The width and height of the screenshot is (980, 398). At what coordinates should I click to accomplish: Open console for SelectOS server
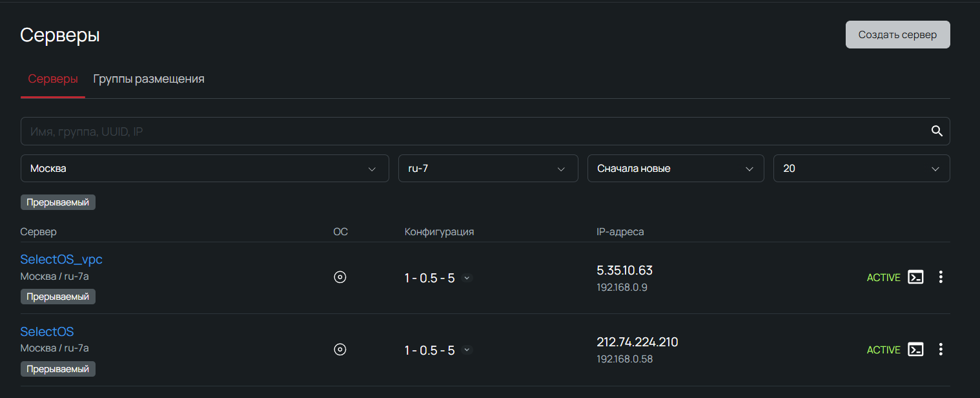click(x=915, y=350)
